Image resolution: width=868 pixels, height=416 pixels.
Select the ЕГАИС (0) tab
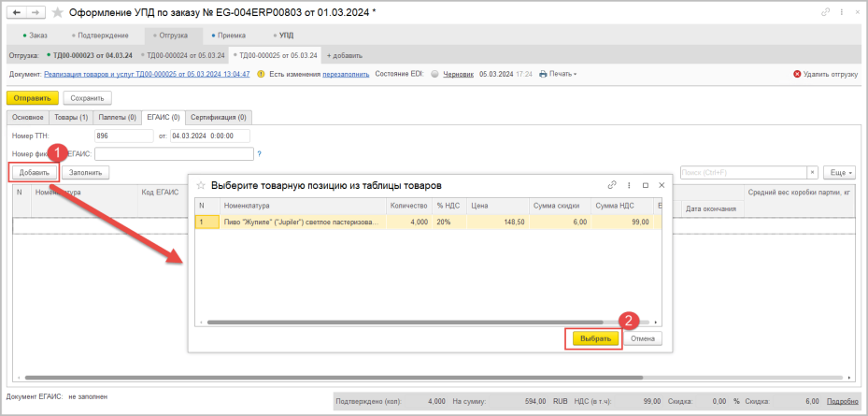(164, 118)
